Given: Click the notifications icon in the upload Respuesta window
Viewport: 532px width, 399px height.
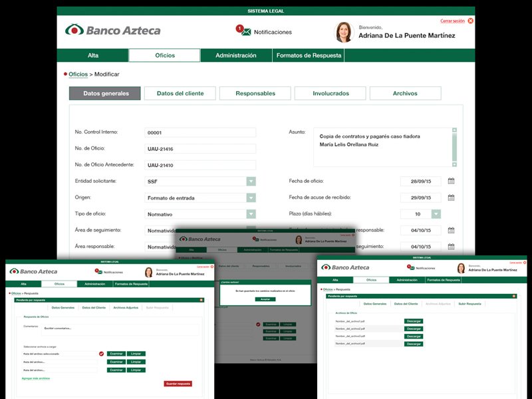Looking at the screenshot, I should click(x=98, y=271).
